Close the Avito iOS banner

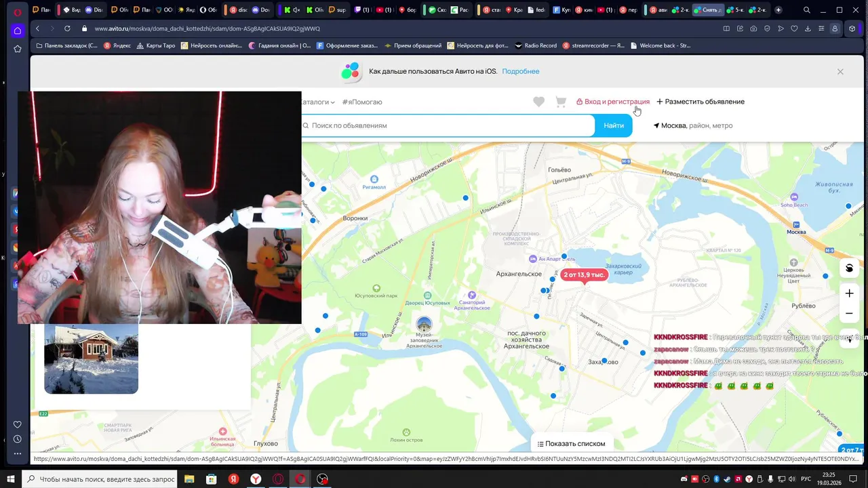pos(840,71)
